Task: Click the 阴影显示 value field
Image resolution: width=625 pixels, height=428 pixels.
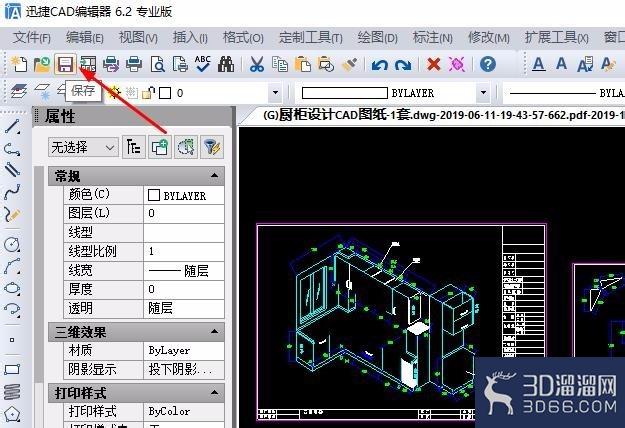Action: [184, 370]
